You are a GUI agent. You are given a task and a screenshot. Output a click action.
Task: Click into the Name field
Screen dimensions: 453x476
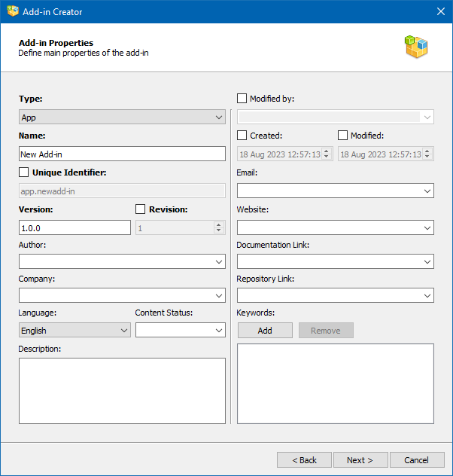click(x=122, y=154)
